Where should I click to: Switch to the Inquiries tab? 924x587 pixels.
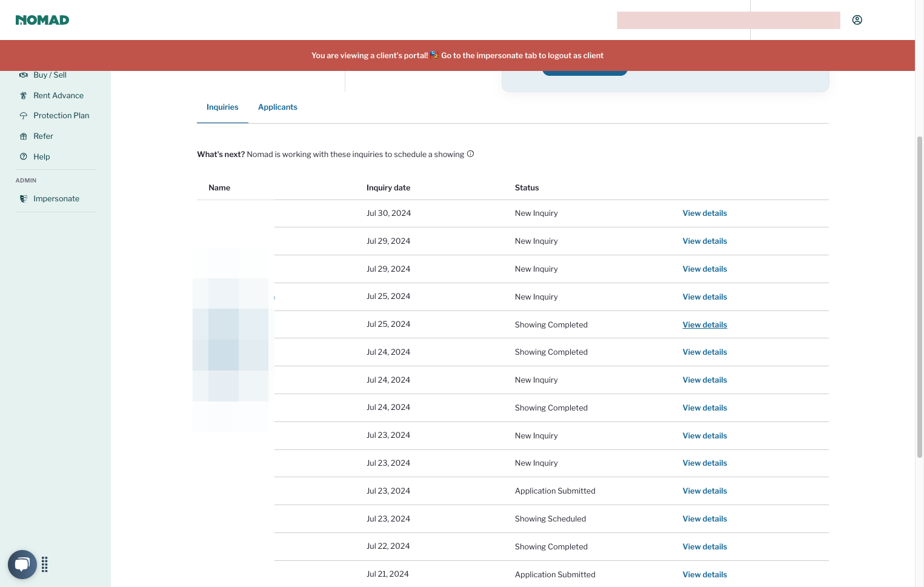(x=222, y=107)
